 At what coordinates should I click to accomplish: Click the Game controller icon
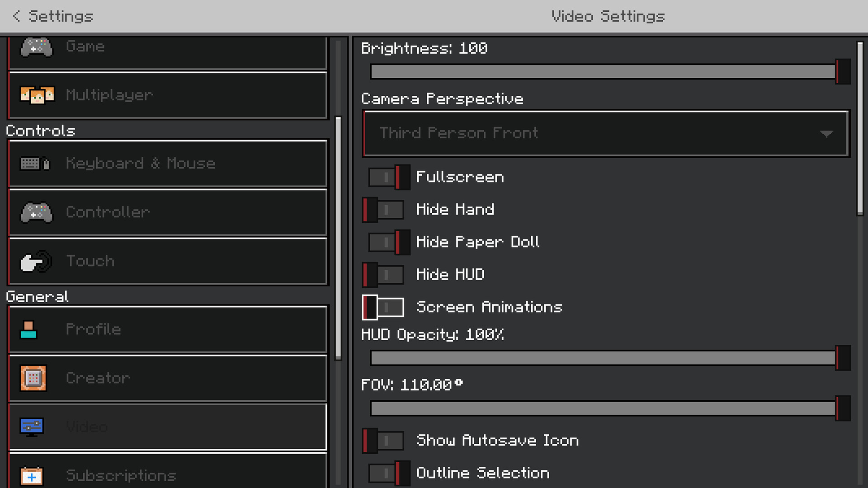click(37, 47)
